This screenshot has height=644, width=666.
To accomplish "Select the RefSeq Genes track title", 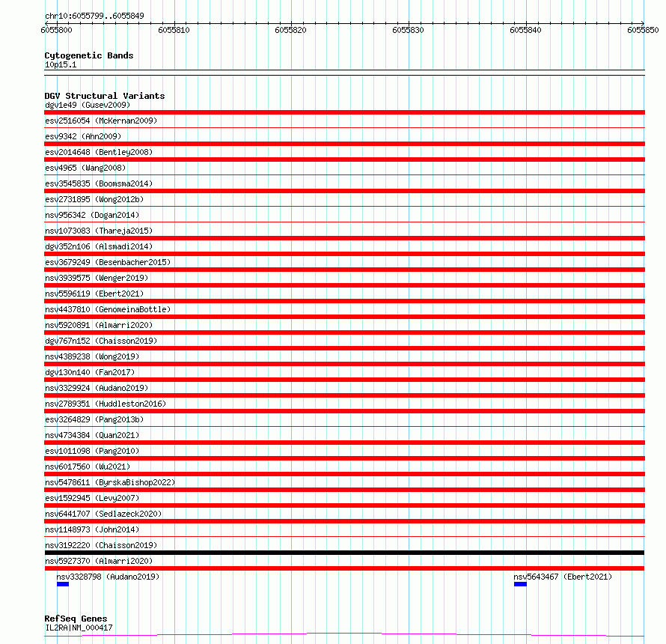I will (x=76, y=619).
